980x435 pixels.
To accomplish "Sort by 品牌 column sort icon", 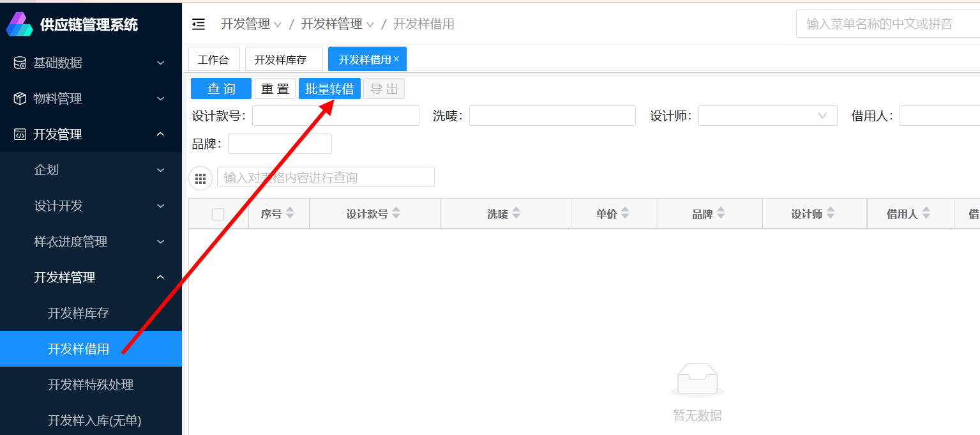I will [x=721, y=213].
